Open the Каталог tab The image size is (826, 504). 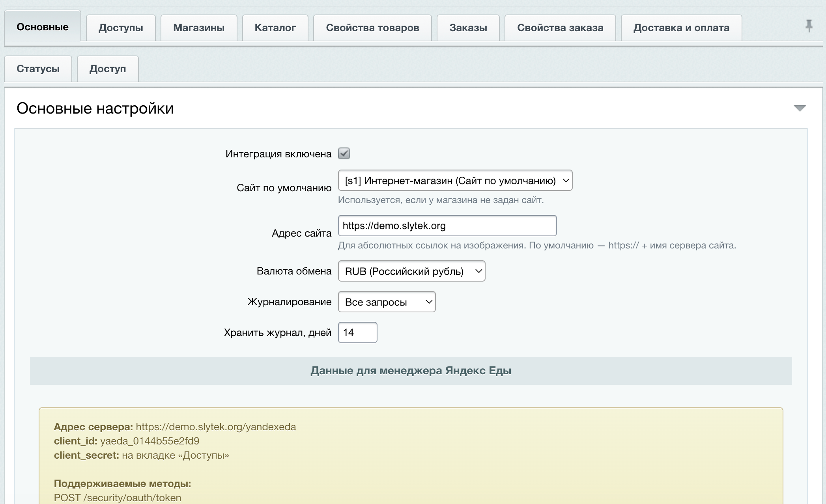point(275,28)
